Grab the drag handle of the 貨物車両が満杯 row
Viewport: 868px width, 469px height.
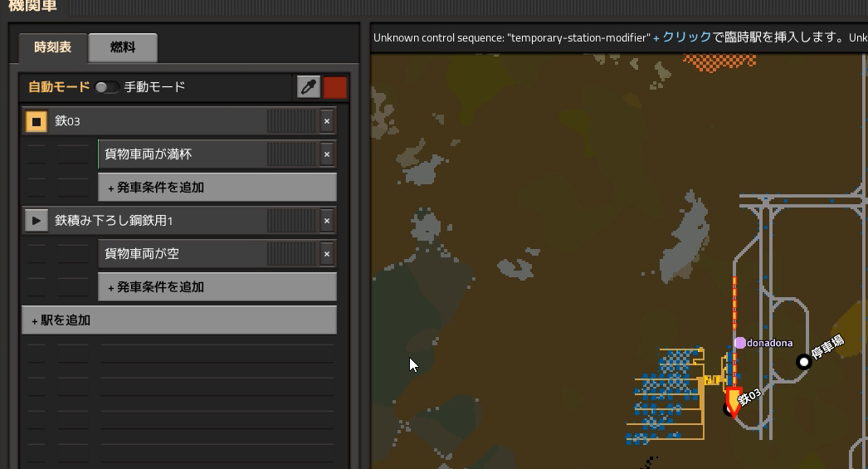292,154
